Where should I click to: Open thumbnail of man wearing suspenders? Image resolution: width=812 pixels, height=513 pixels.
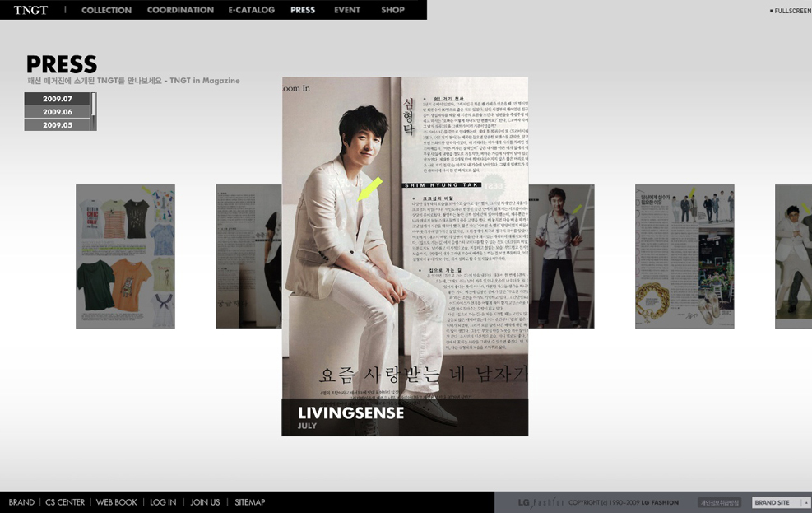click(x=561, y=256)
